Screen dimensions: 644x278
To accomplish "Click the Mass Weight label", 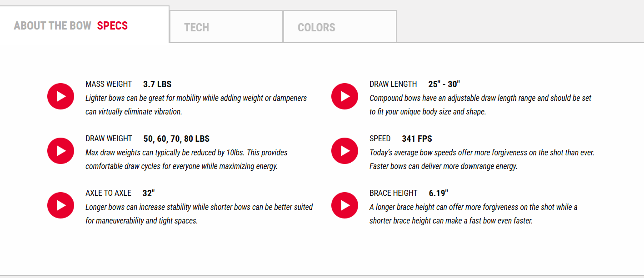I will click(109, 84).
